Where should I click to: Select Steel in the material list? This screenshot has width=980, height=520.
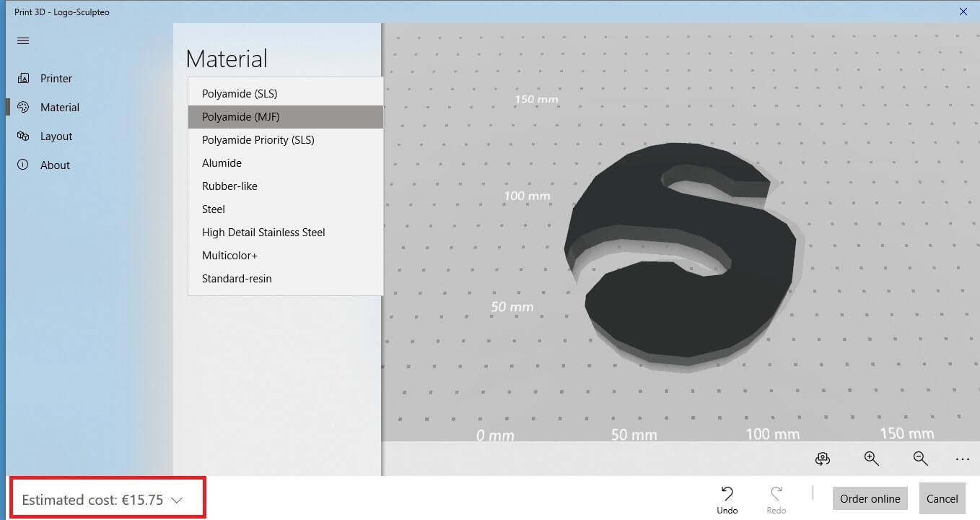click(285, 209)
